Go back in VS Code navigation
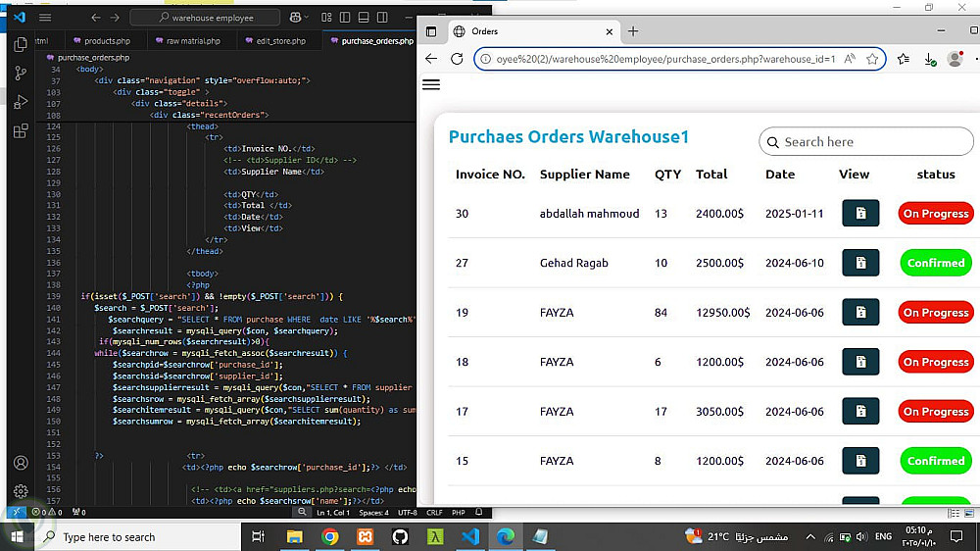980x551 pixels. click(96, 18)
